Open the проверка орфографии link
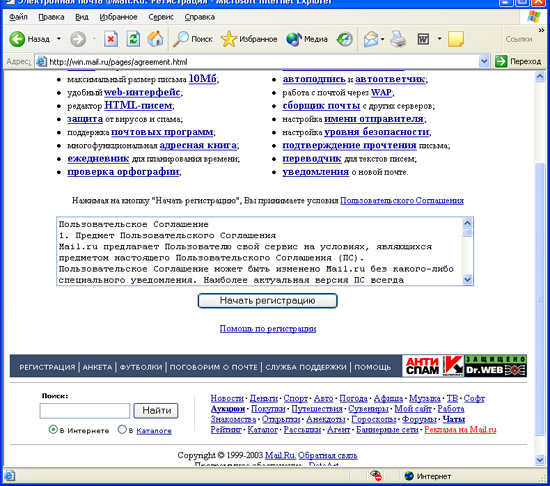The image size is (550, 486). 123,172
